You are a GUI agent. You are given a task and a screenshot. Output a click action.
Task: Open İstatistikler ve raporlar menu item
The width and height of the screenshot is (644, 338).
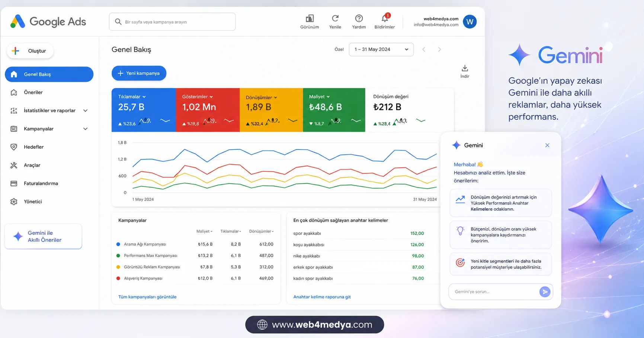pyautogui.click(x=49, y=110)
